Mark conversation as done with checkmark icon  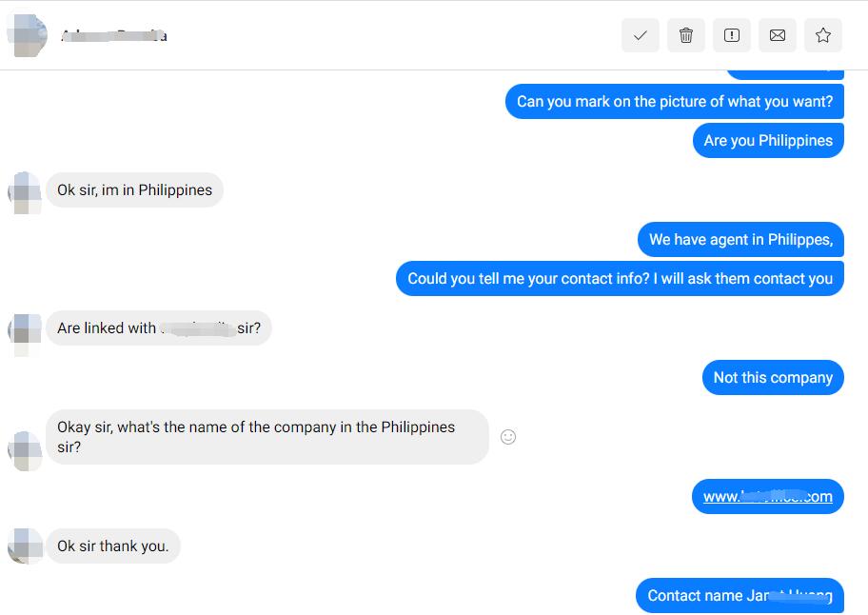pyautogui.click(x=641, y=35)
